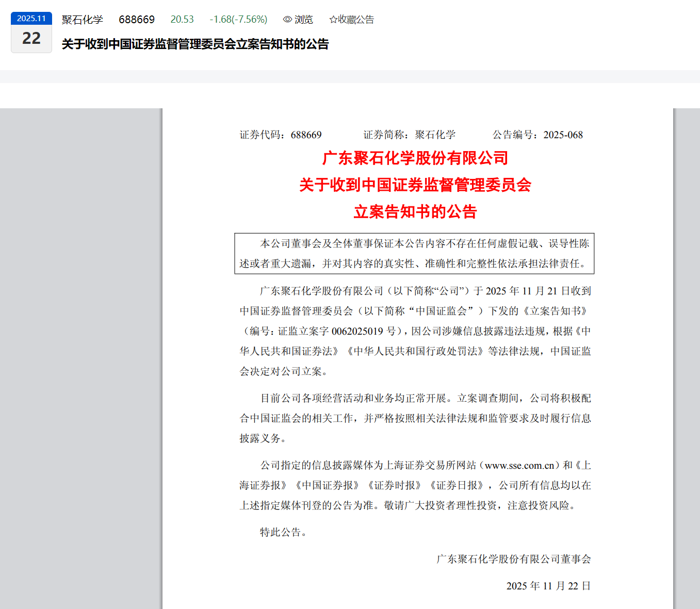Click the line mentioning 2025 年 11 月 21 日收到

click(x=426, y=291)
